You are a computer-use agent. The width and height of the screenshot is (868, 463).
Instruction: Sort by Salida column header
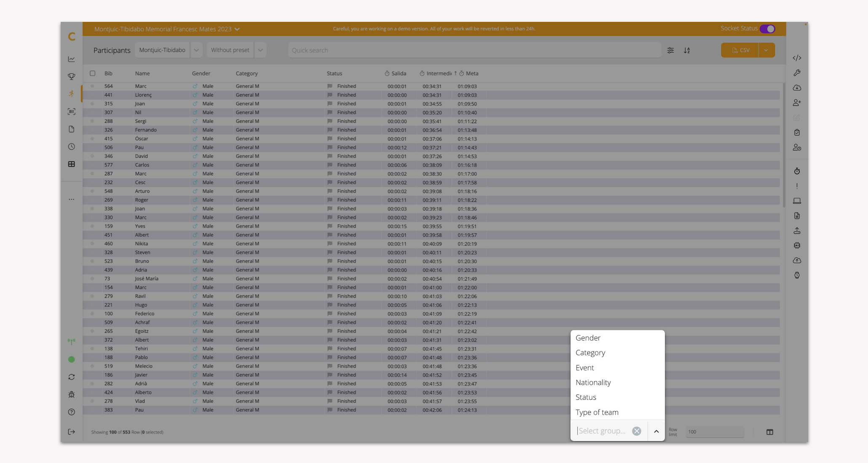pos(395,73)
